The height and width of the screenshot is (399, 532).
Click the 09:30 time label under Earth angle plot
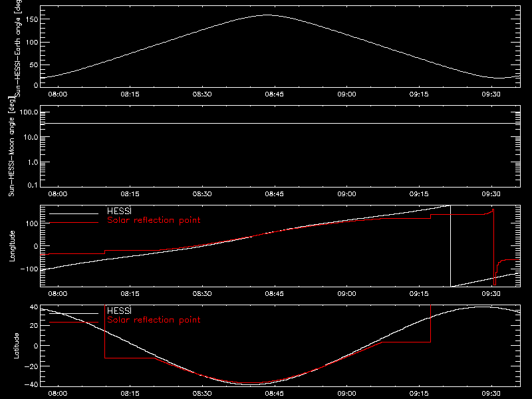click(x=491, y=94)
